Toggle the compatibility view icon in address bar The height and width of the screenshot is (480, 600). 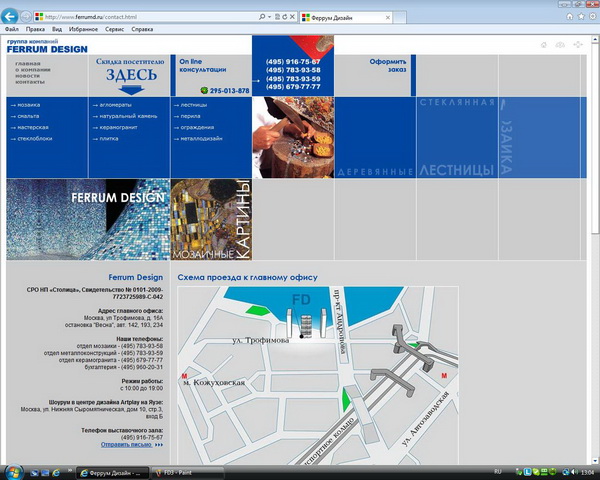point(277,17)
